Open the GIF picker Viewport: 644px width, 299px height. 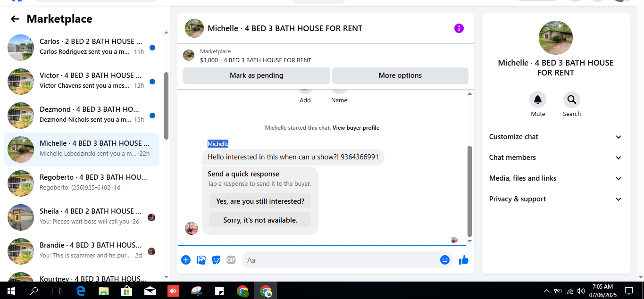click(x=231, y=260)
